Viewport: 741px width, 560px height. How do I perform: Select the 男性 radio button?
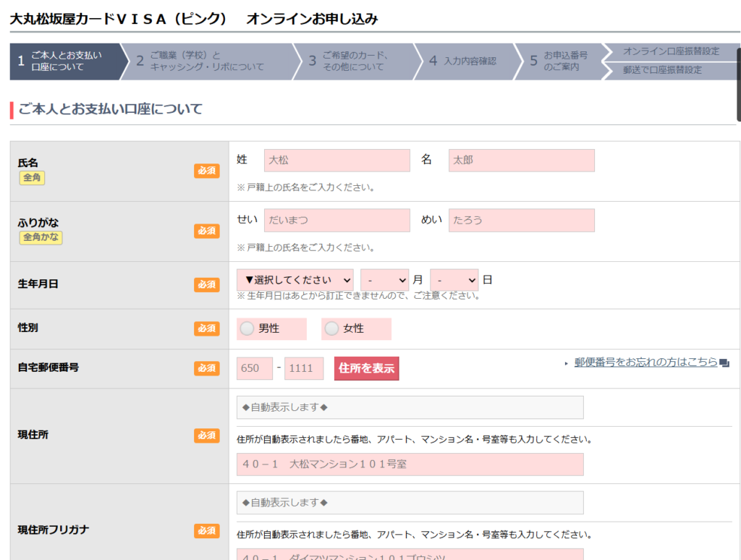coord(247,328)
